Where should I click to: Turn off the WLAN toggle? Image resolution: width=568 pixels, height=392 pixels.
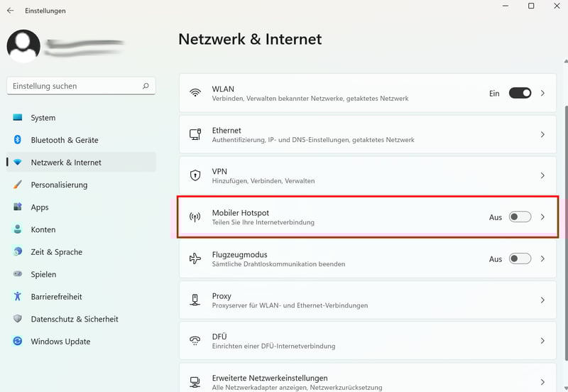tap(520, 93)
